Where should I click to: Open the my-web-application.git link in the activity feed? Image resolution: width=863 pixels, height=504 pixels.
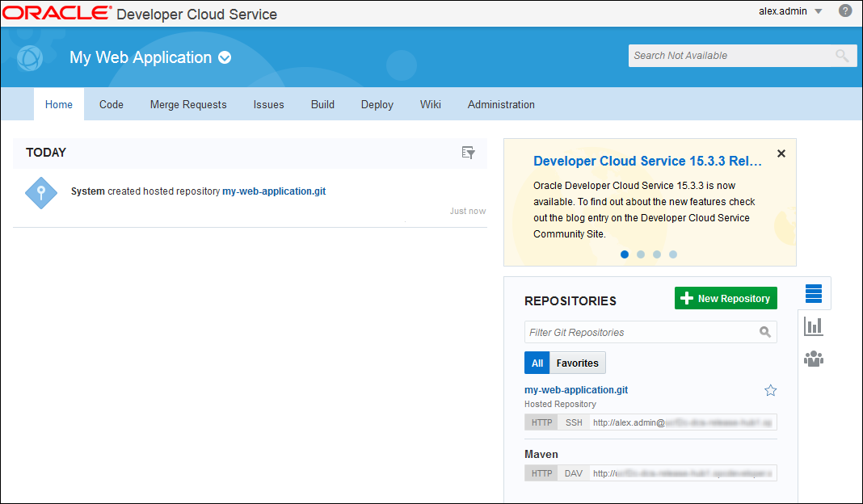274,191
